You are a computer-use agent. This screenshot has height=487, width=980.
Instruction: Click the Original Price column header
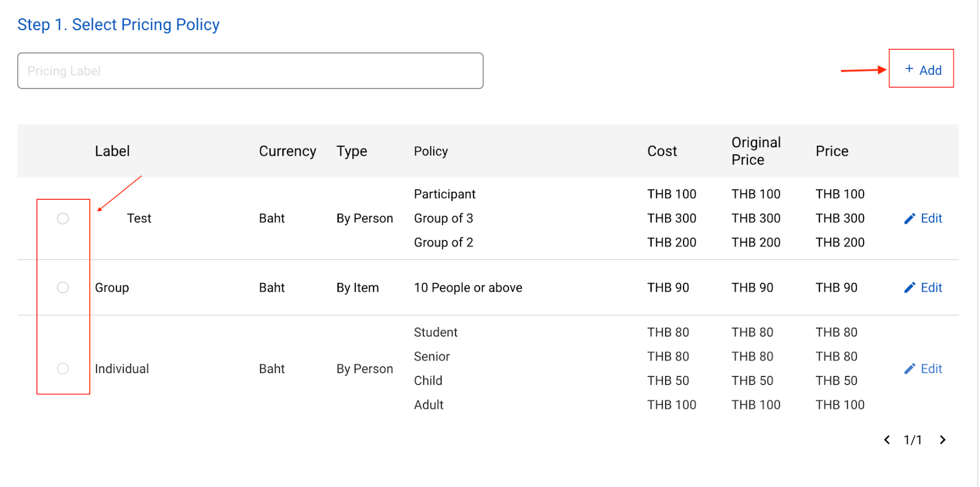pyautogui.click(x=756, y=151)
